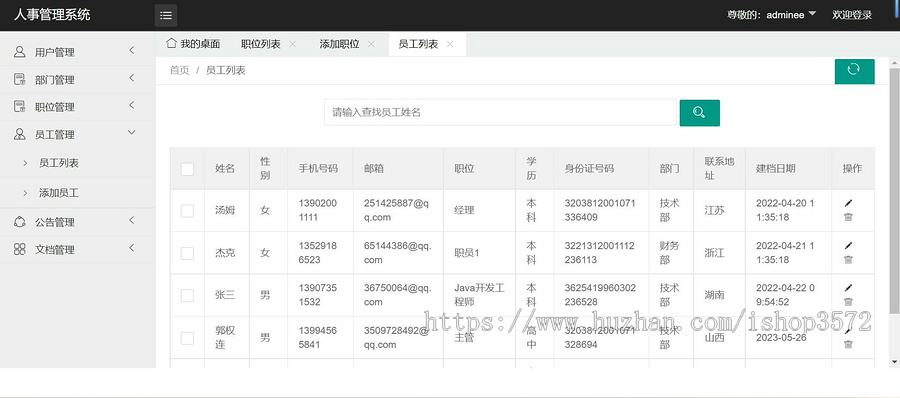Click edit pencil icon for 杰克 row

(848, 245)
